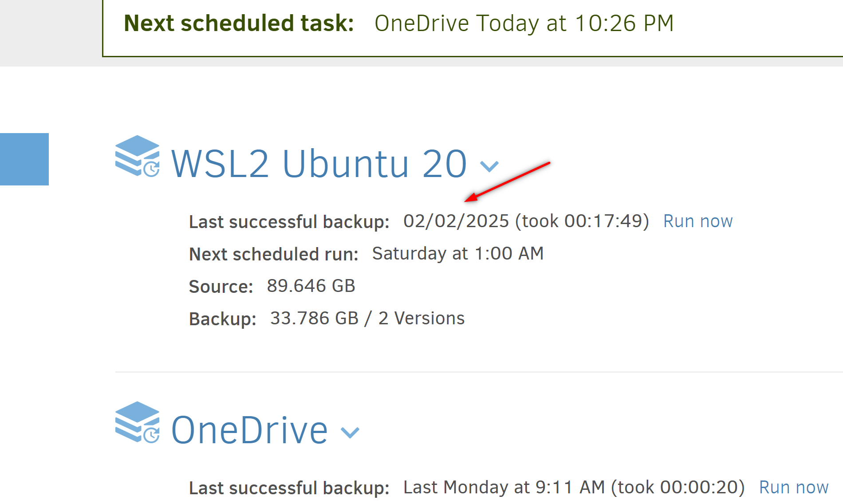Select the '33.786 GB / 2 Versions' backup text

tap(367, 318)
